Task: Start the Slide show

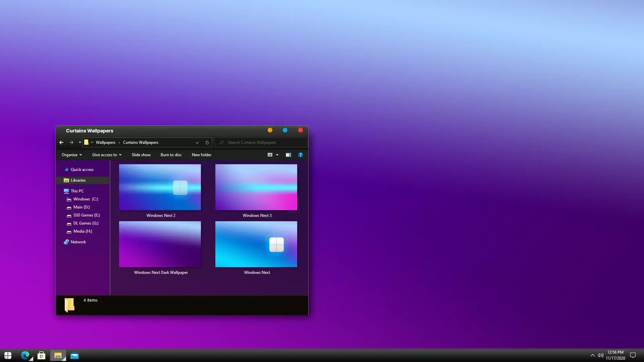Action: point(141,155)
